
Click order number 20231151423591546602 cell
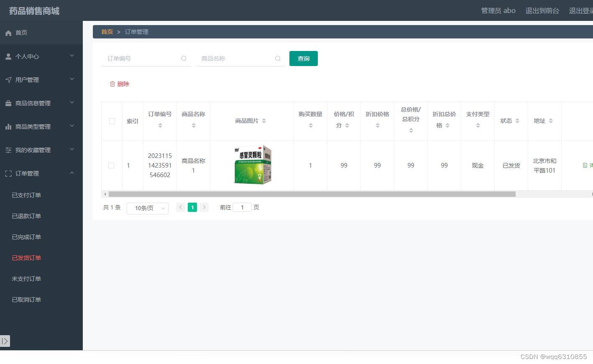tap(160, 165)
